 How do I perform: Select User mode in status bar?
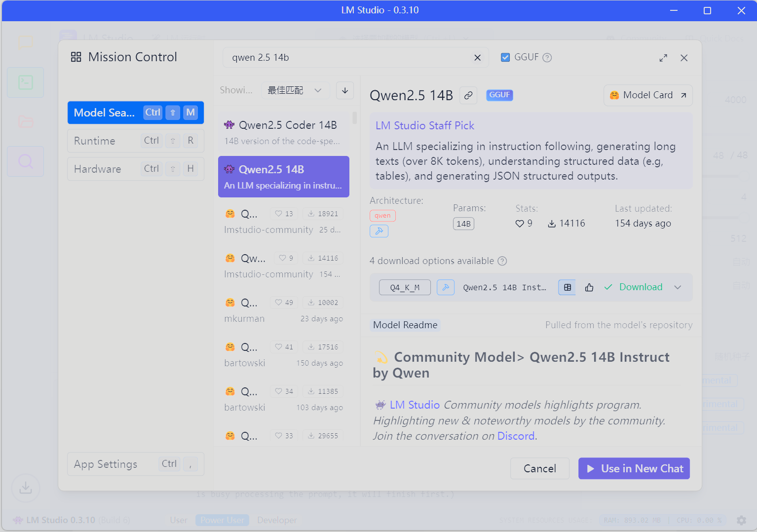[x=179, y=520]
